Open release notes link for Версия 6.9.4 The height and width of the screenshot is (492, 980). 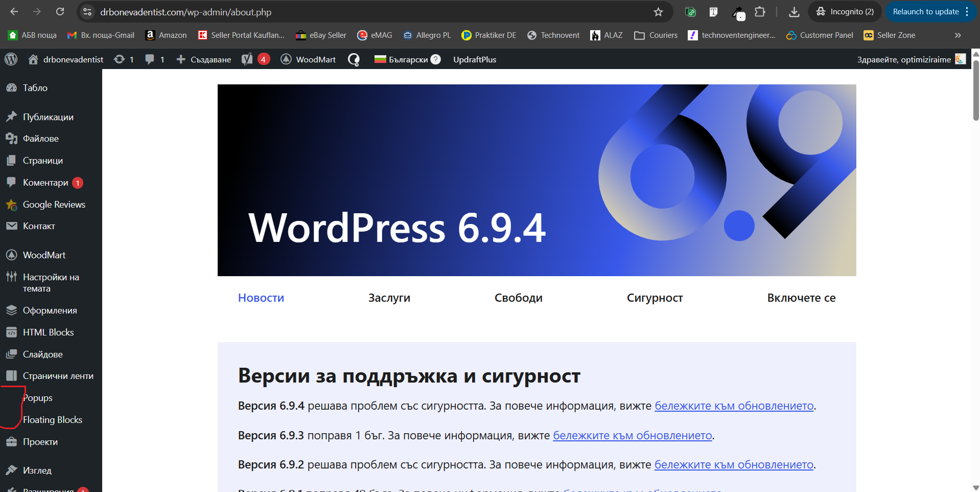point(734,406)
